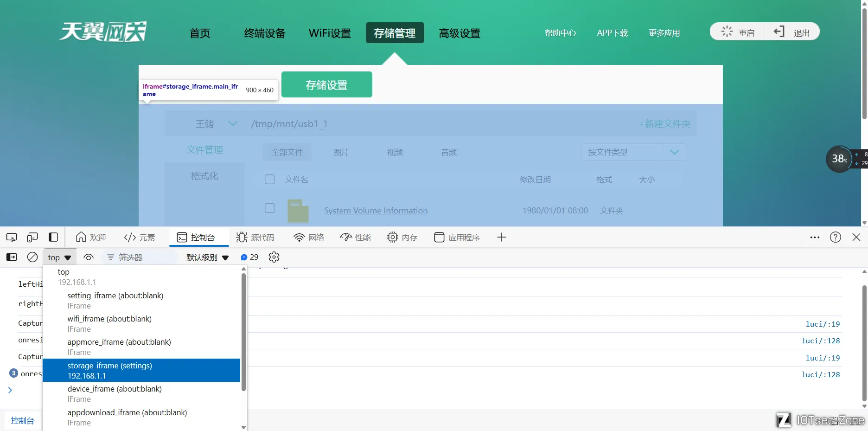Click the 重启 restart button
This screenshot has width=868, height=431.
[737, 32]
